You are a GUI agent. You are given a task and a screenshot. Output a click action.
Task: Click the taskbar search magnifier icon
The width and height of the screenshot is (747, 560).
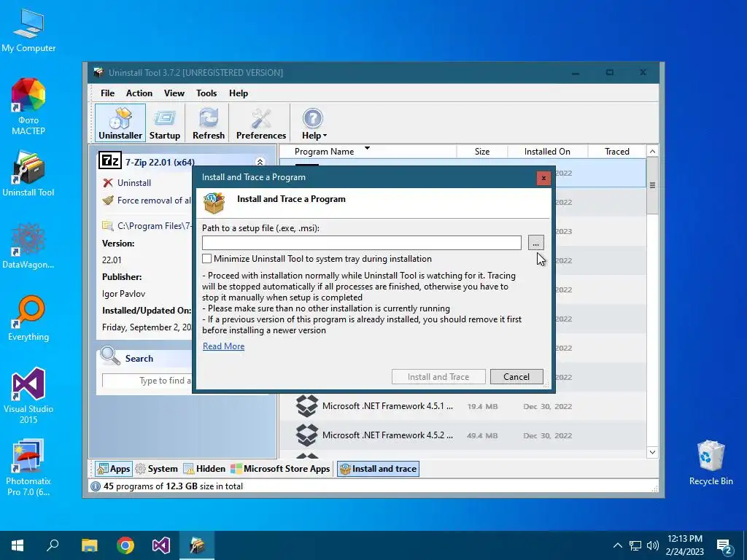[x=53, y=545]
